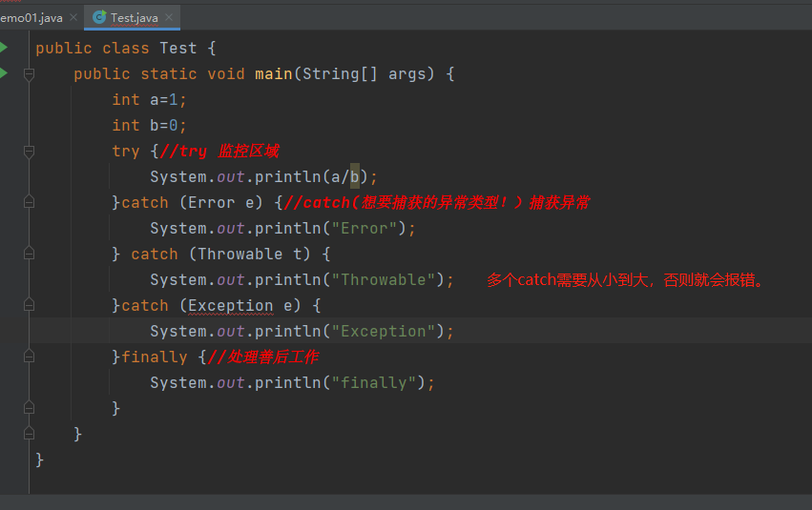Click the 'finally' keyword

coord(155,357)
